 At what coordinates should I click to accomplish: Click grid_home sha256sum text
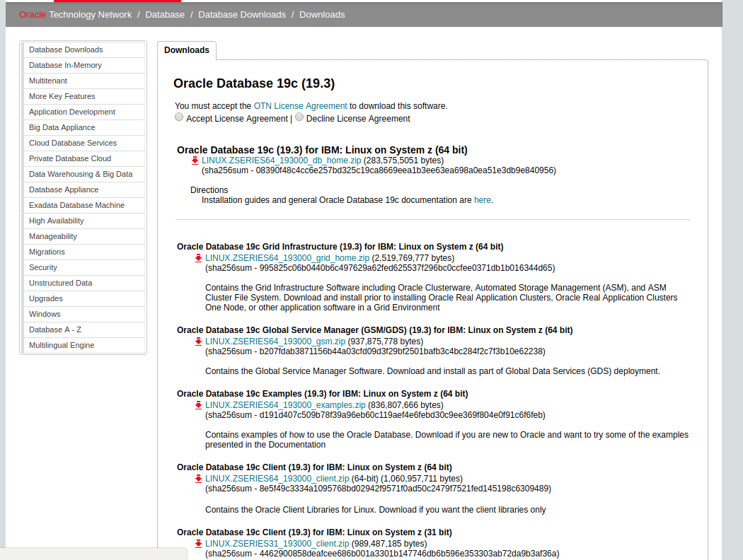click(x=380, y=268)
